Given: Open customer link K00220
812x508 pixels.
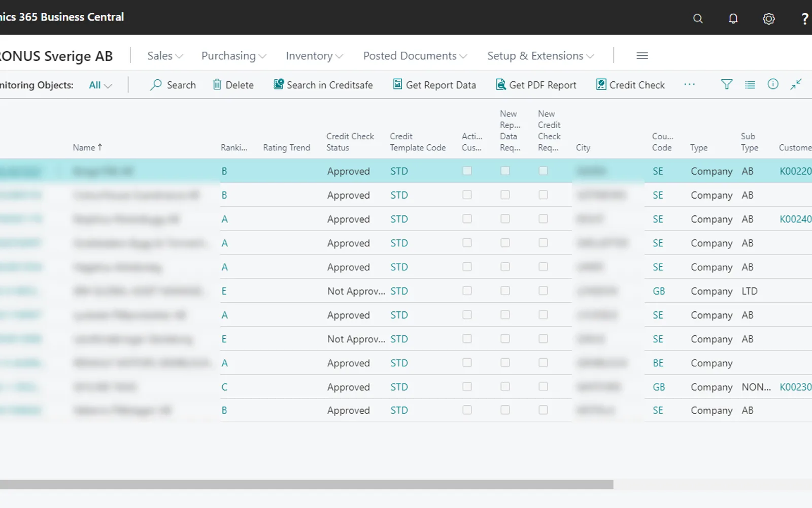Looking at the screenshot, I should [x=795, y=171].
